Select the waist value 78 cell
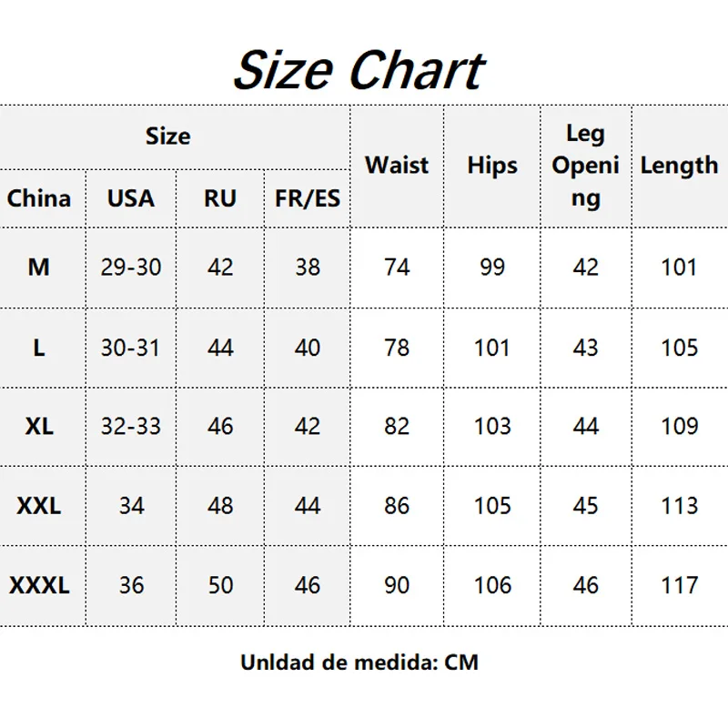 tap(397, 348)
